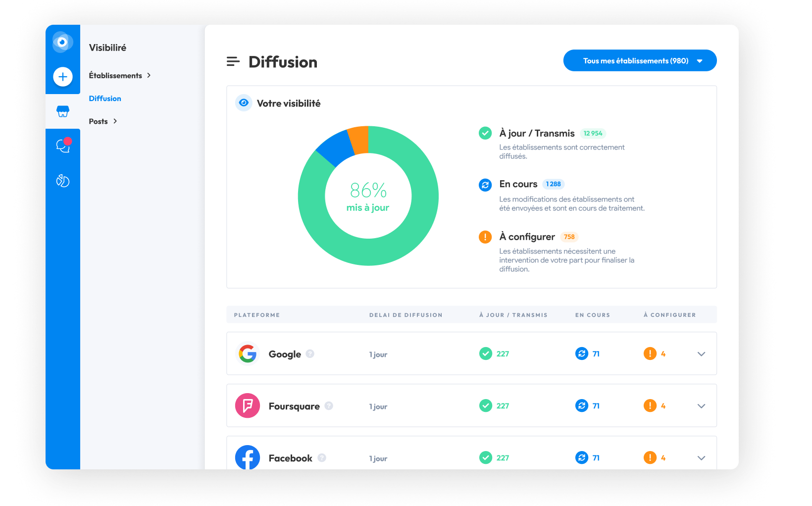Open the Établissements menu item

point(115,75)
